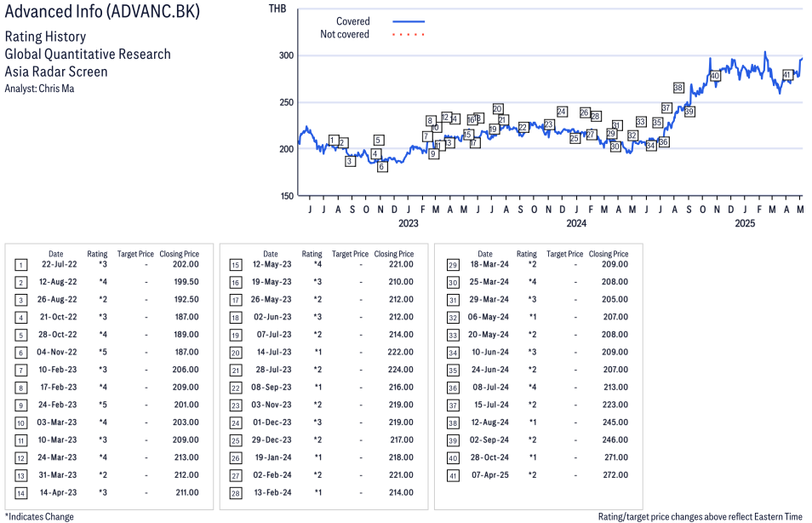Click the closing price 222.00
This screenshot has width=812, height=523.
tap(400, 352)
